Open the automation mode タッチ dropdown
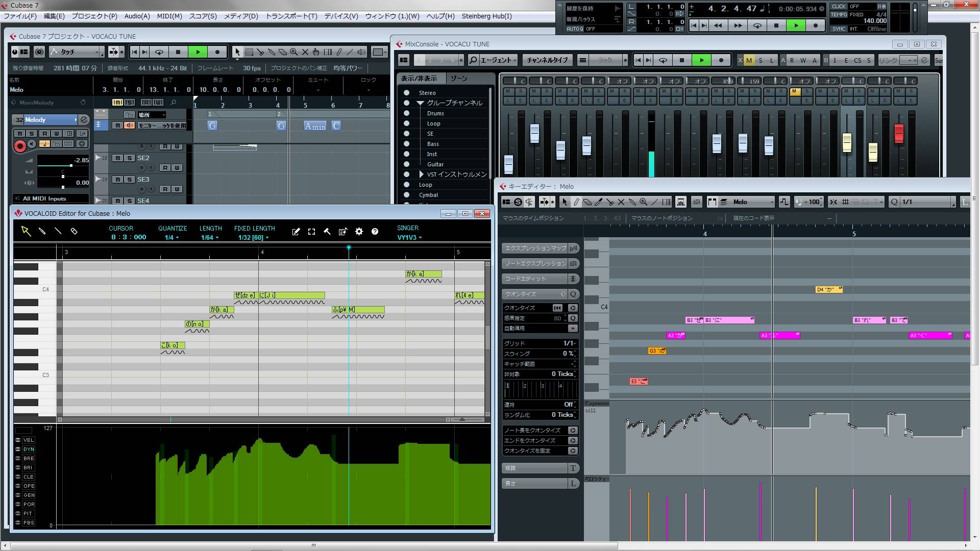This screenshot has width=980, height=551. (77, 52)
